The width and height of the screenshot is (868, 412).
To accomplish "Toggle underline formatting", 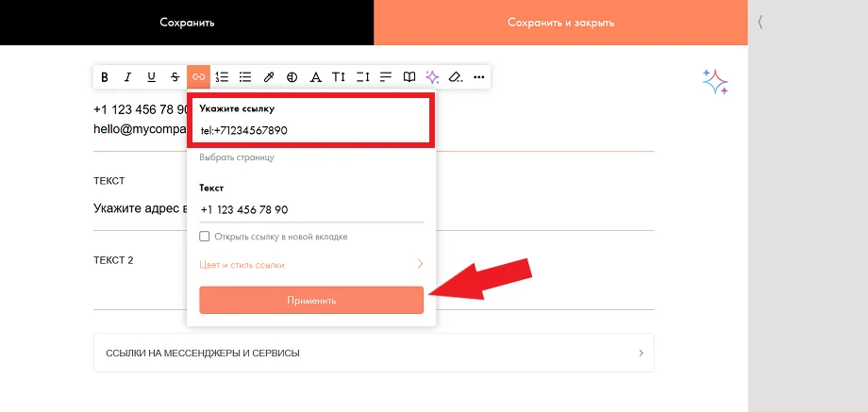I will 151,77.
